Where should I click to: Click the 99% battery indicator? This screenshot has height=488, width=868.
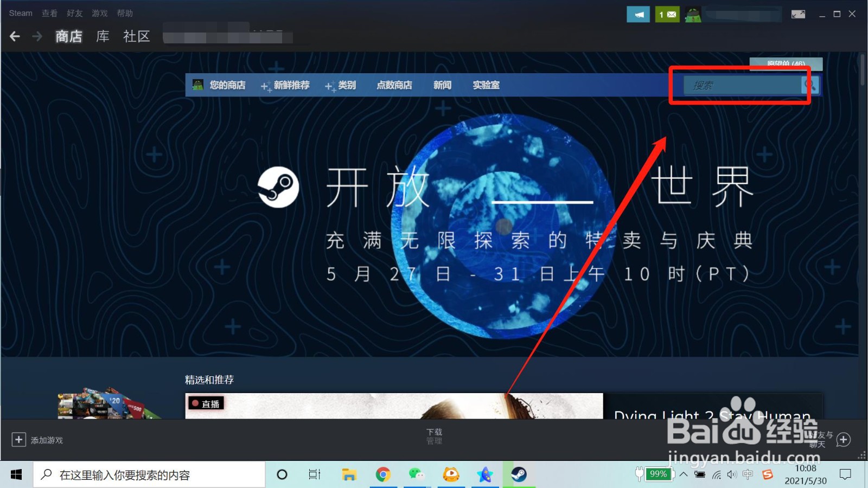coord(659,474)
